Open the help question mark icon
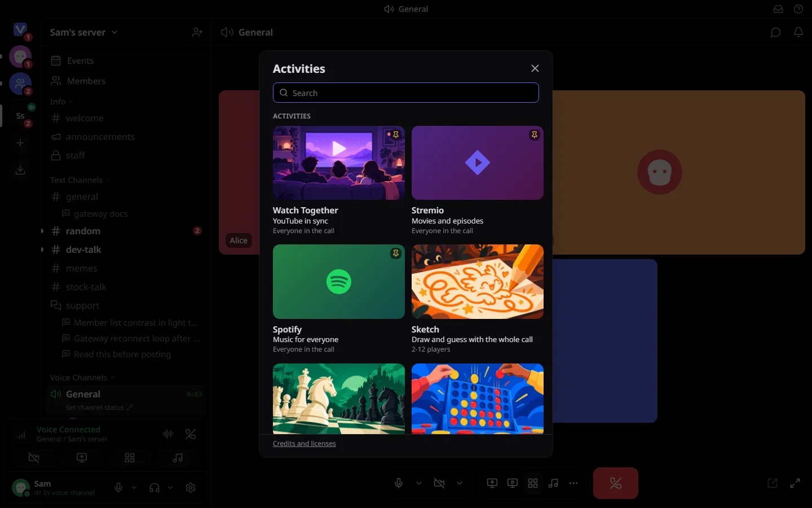 coord(798,9)
